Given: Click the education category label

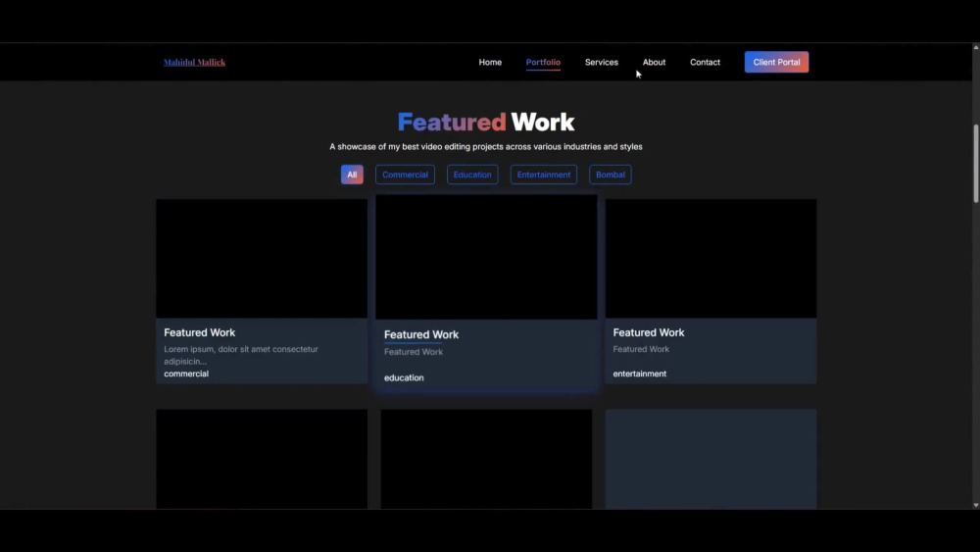Looking at the screenshot, I should pos(404,377).
